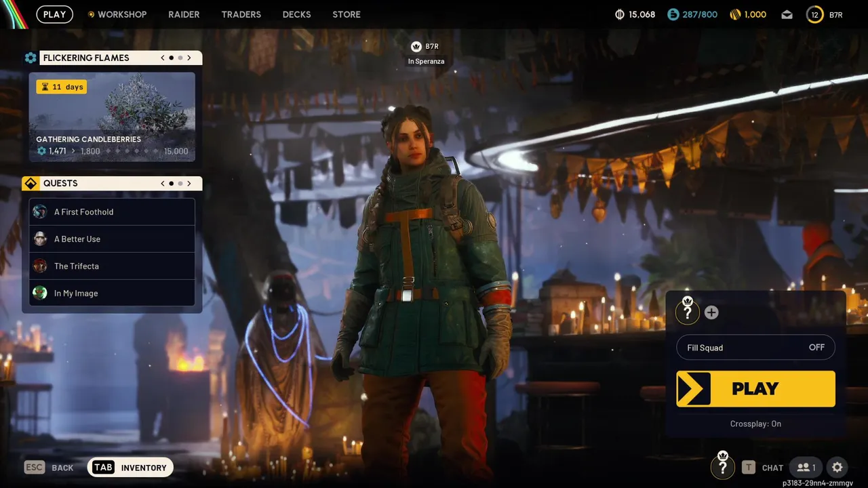Switch to the RAIDER tab
Image resolution: width=868 pixels, height=488 pixels.
pos(184,14)
